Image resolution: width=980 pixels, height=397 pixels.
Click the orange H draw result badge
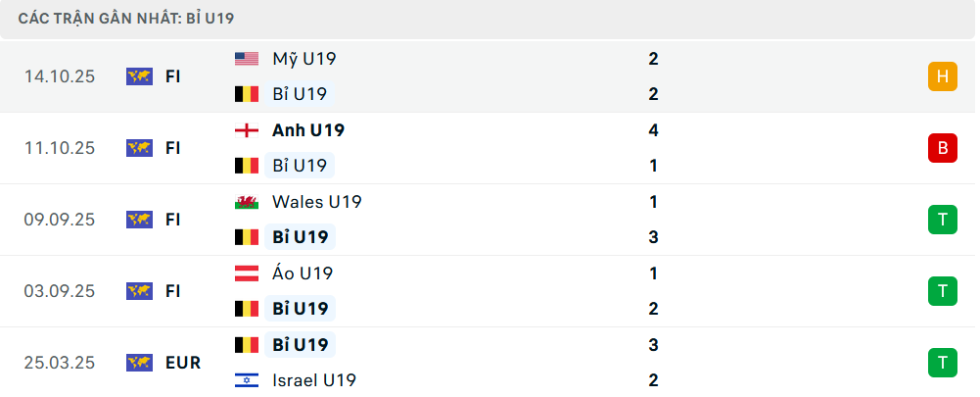tap(942, 75)
